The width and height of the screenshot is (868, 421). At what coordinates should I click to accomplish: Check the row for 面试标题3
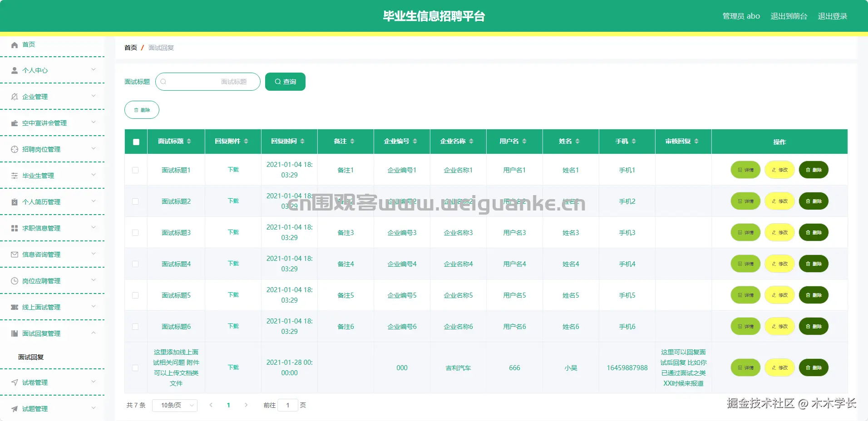(135, 233)
